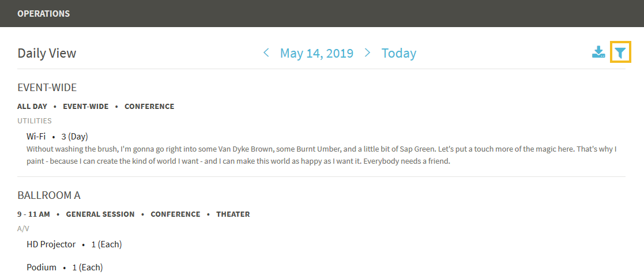The image size is (644, 279).
Task: Select the BALLROOM A section heading
Action: pyautogui.click(x=49, y=195)
